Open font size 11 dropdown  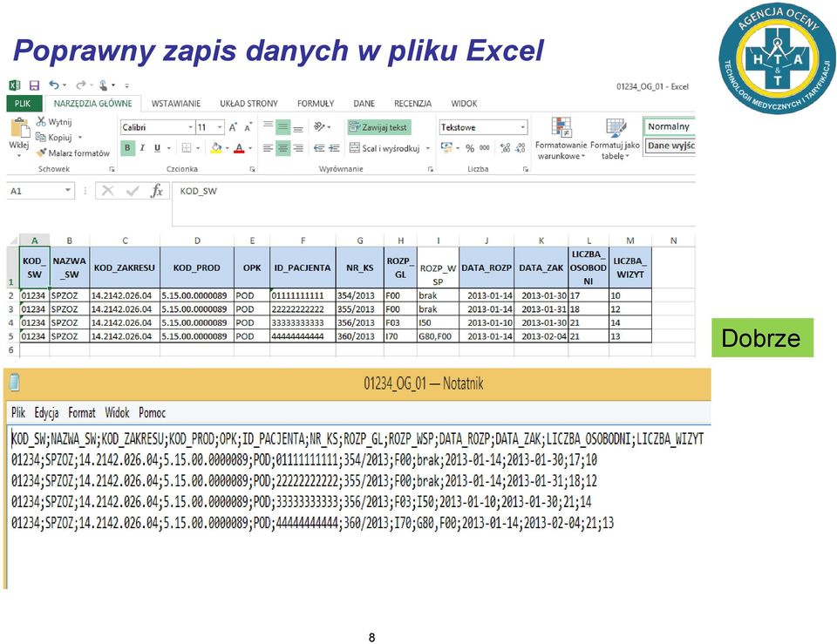220,127
